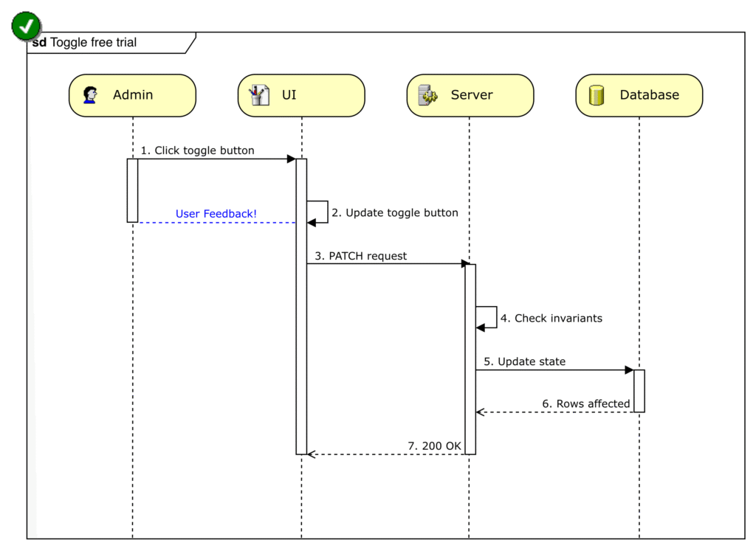Select the '2. Update toggle button' self-message
This screenshot has height=551, width=756.
395,212
